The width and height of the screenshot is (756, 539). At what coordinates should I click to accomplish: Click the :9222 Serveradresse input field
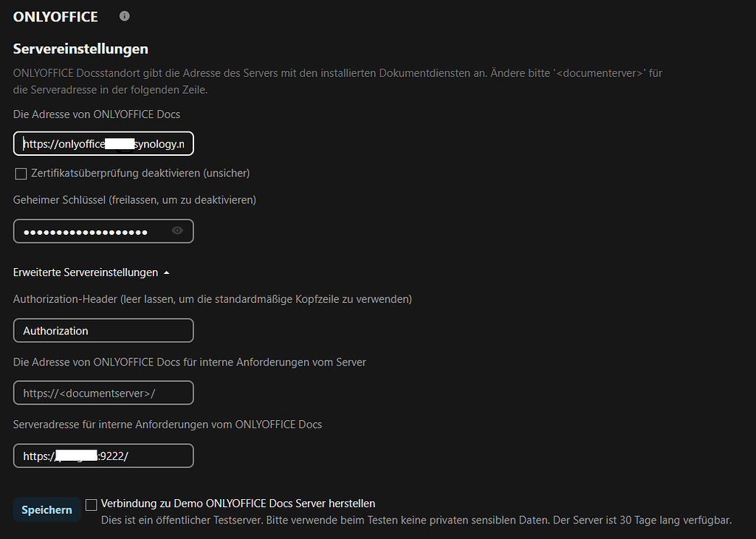pyautogui.click(x=103, y=456)
